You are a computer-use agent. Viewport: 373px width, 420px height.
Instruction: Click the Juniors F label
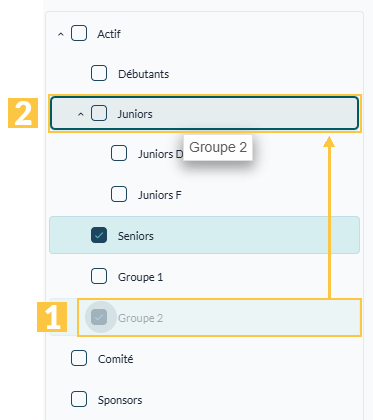click(x=160, y=195)
